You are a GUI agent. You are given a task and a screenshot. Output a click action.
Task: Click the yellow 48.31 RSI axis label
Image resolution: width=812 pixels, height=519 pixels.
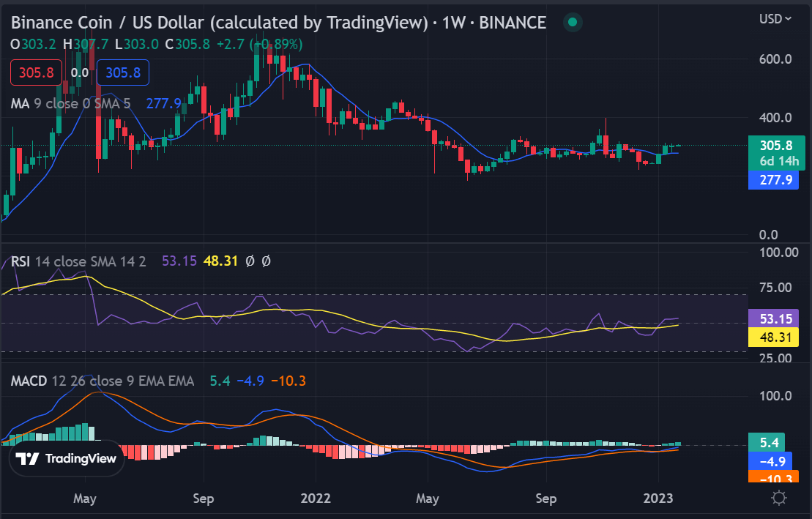pyautogui.click(x=774, y=337)
